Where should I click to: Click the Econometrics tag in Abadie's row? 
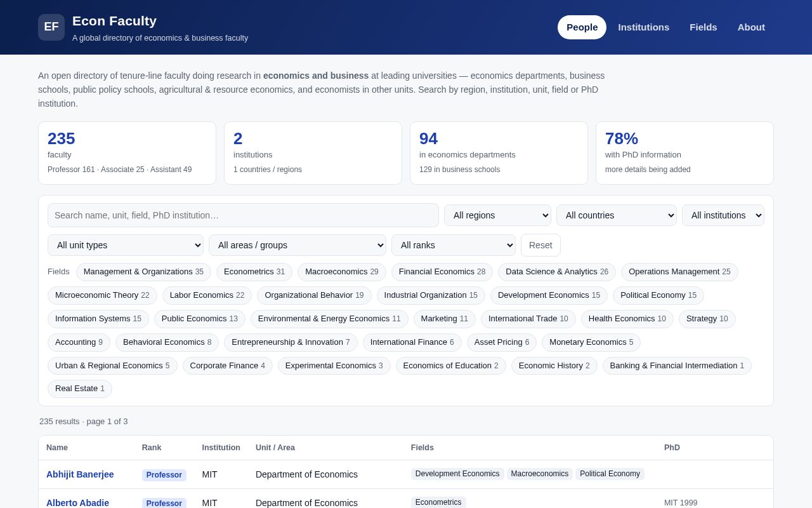pos(438,502)
